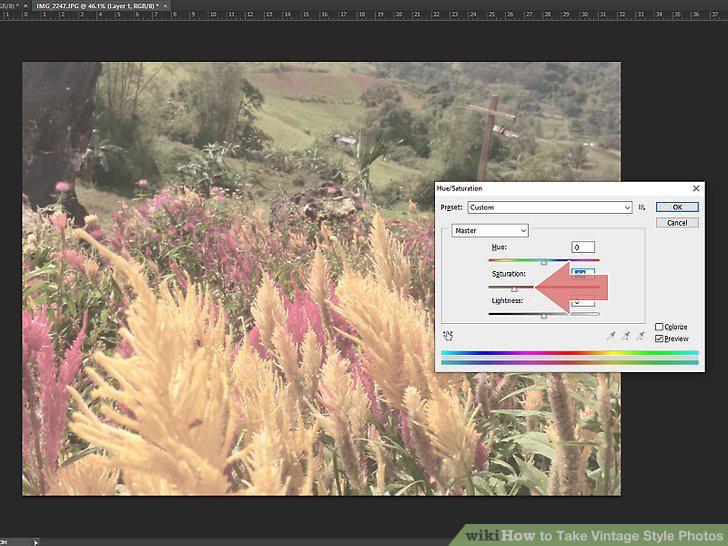
Task: Open the Master channel dropdown
Action: (x=490, y=231)
